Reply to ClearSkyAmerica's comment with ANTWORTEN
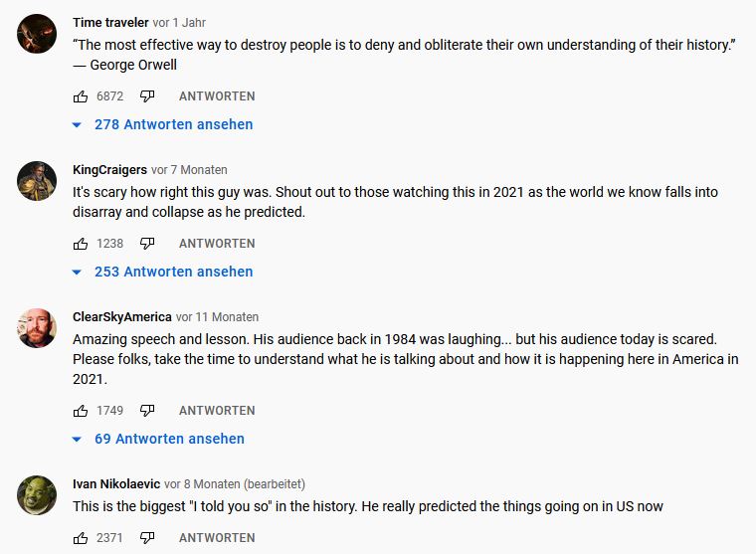 click(217, 411)
